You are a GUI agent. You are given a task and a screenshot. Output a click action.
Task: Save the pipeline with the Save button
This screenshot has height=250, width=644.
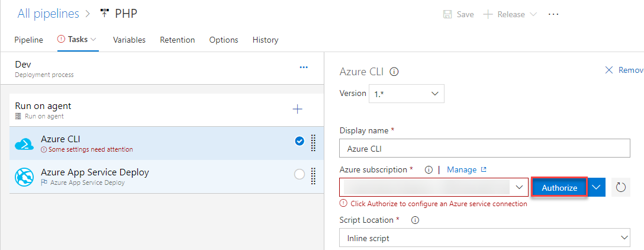[458, 14]
